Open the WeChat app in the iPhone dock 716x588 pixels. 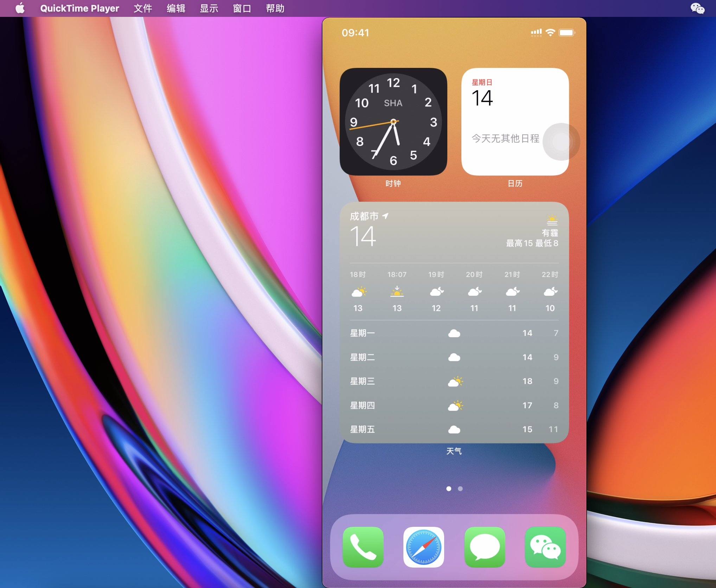tap(545, 547)
